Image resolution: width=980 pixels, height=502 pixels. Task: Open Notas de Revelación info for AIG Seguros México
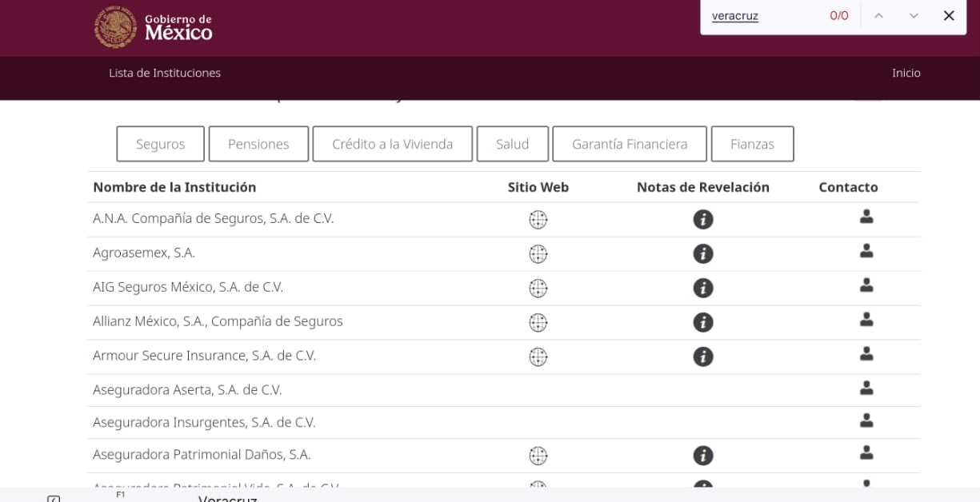click(x=703, y=289)
